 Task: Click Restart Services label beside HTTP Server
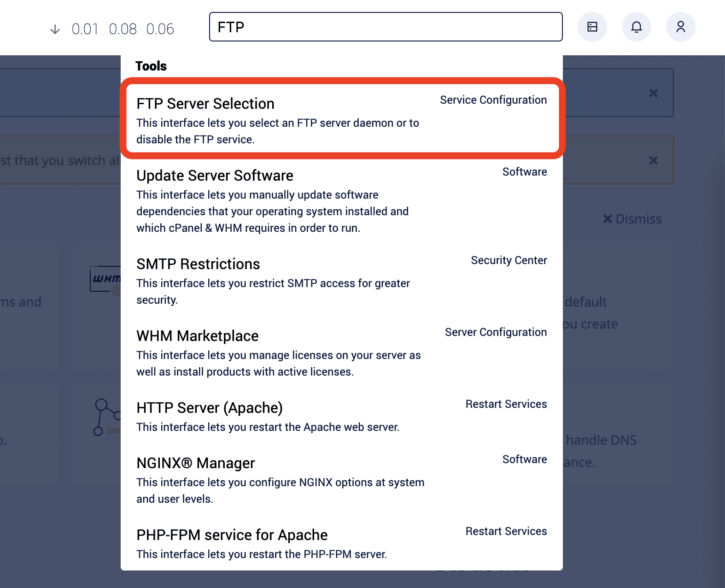click(506, 404)
